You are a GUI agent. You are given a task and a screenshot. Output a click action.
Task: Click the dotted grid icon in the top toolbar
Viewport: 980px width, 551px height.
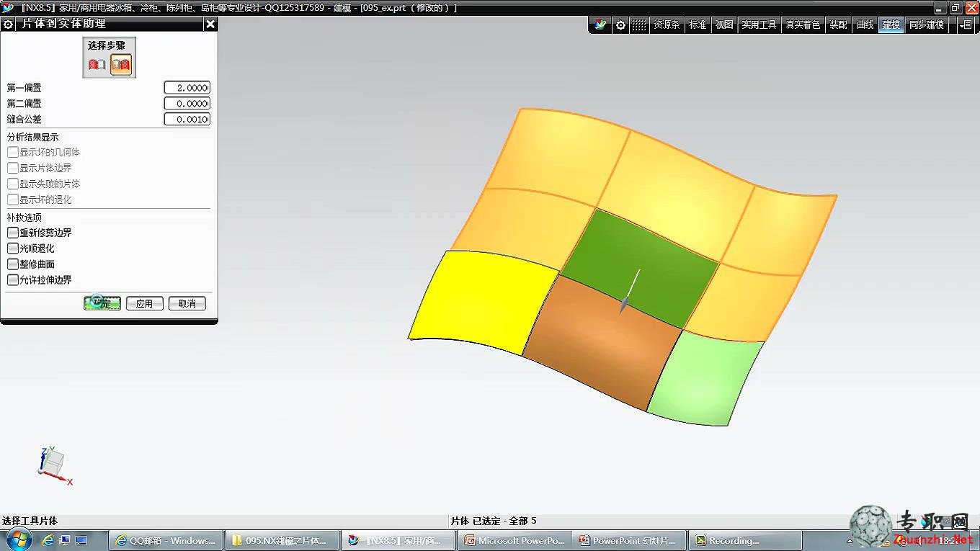[639, 24]
